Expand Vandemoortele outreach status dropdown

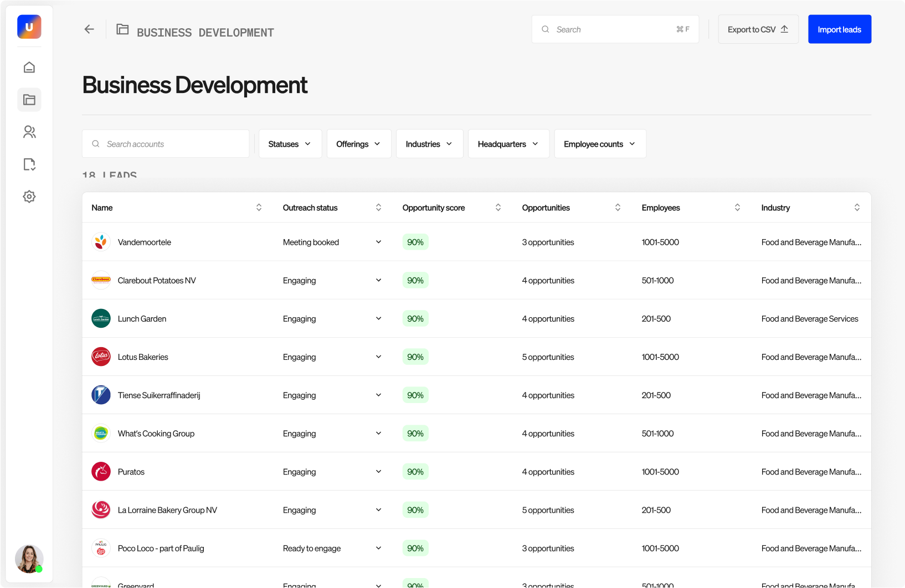pos(378,242)
